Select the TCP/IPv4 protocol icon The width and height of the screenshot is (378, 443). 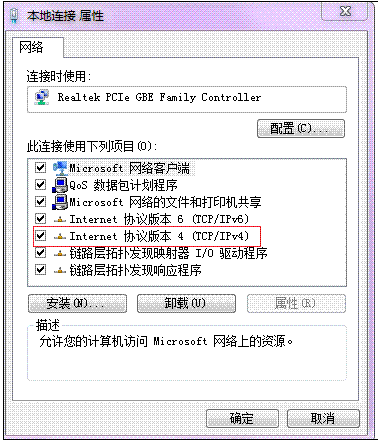pos(60,236)
